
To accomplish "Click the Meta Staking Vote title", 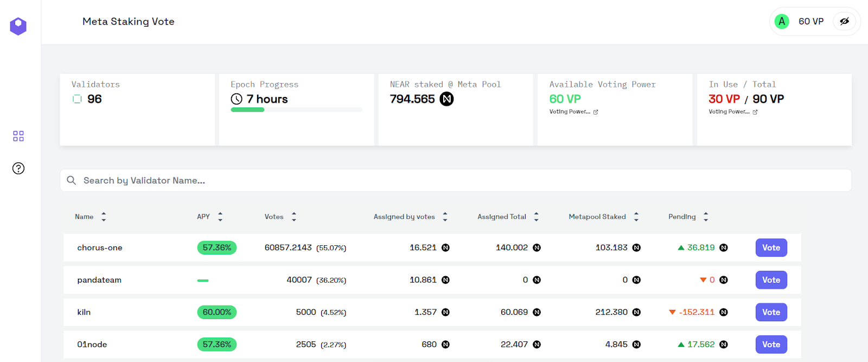I will (x=129, y=22).
